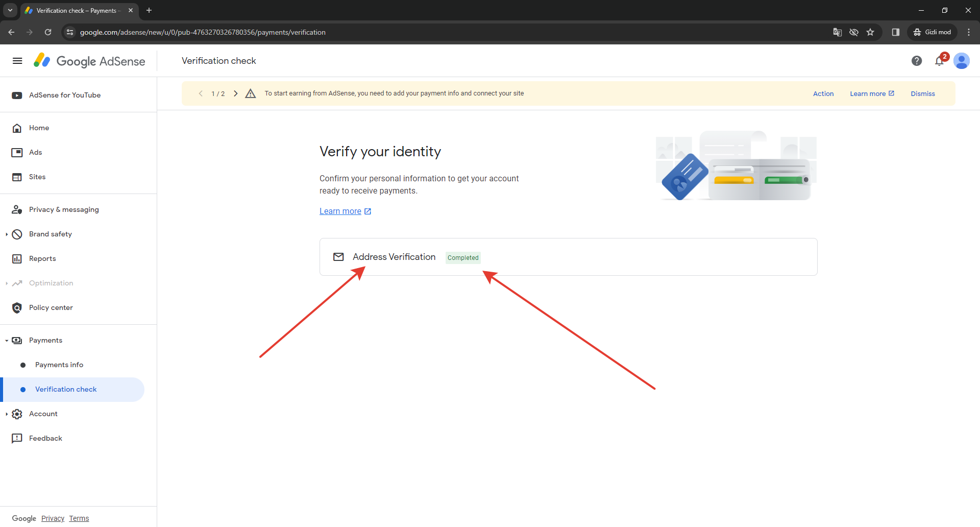The width and height of the screenshot is (980, 527).
Task: View site information in address bar
Action: click(x=70, y=32)
